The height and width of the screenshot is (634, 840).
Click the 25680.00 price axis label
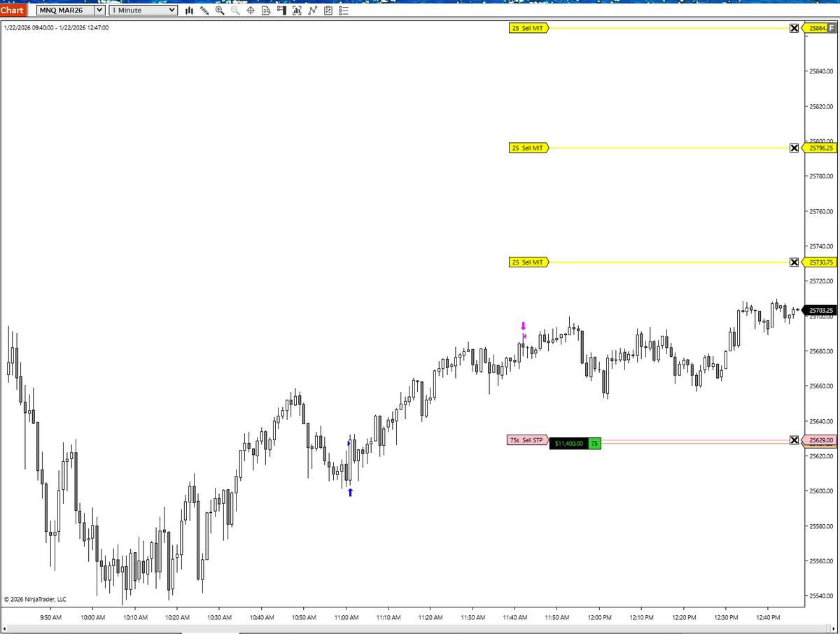click(822, 351)
